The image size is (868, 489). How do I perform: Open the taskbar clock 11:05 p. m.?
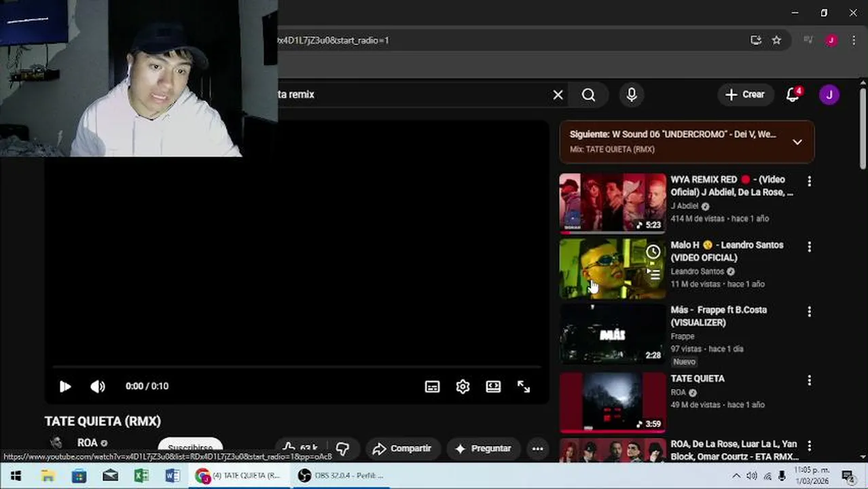[812, 475]
